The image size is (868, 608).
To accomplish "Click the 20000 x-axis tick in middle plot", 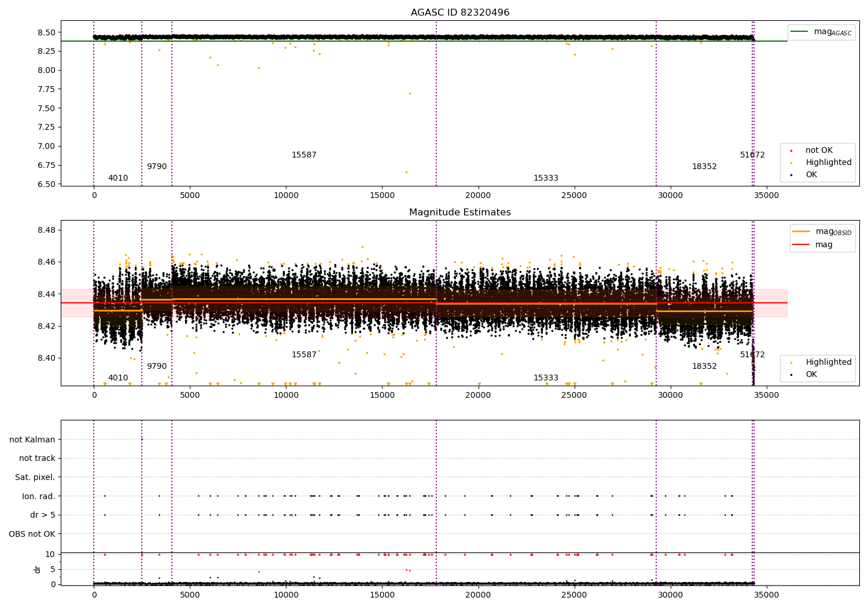I will tap(478, 395).
